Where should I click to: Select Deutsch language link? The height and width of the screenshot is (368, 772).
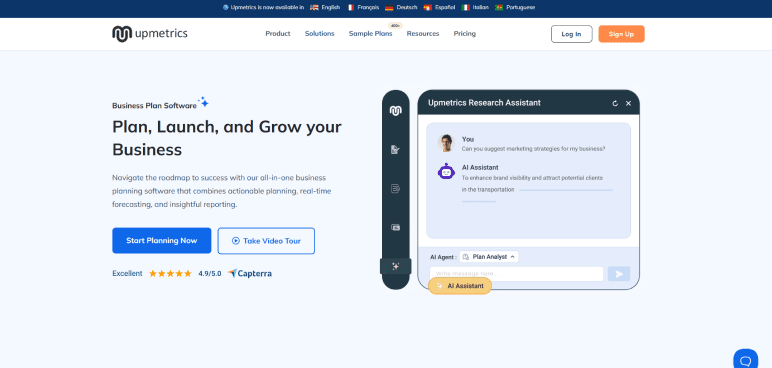pos(401,7)
